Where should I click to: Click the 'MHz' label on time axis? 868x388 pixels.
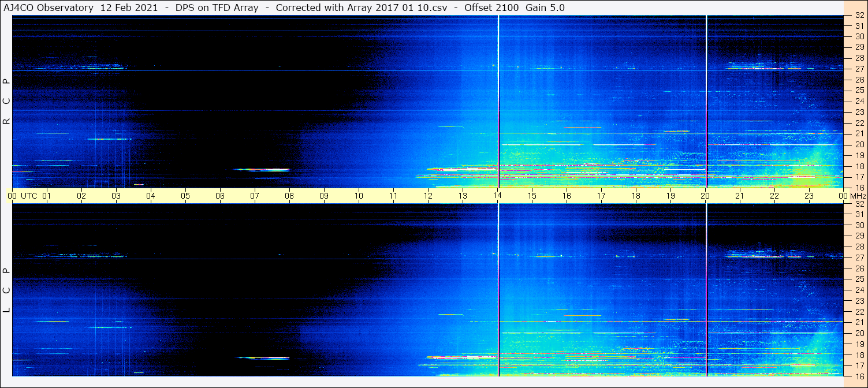coord(857,196)
